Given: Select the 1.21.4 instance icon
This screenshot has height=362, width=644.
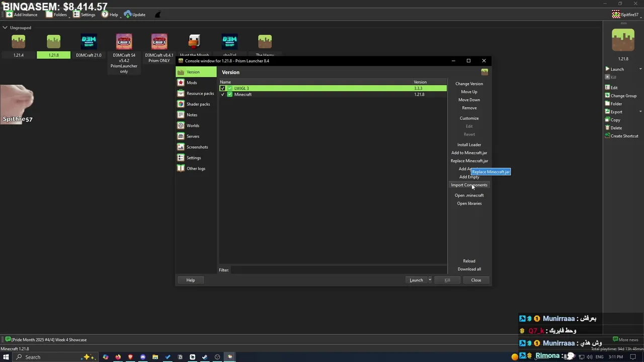Looking at the screenshot, I should [x=18, y=42].
